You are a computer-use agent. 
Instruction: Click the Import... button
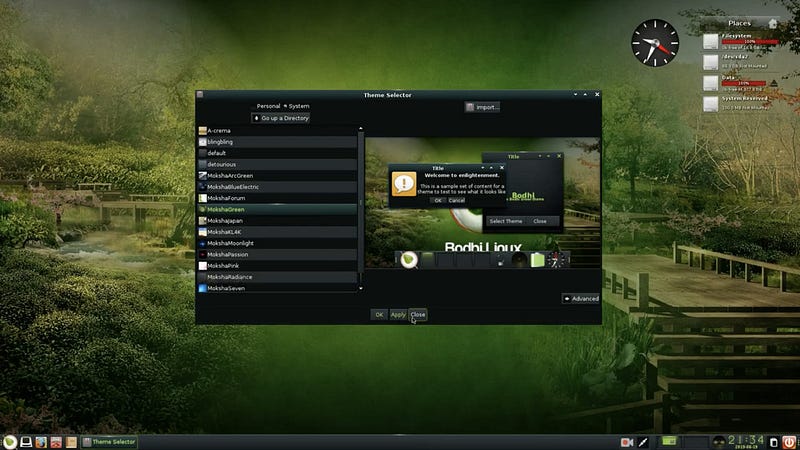(482, 107)
